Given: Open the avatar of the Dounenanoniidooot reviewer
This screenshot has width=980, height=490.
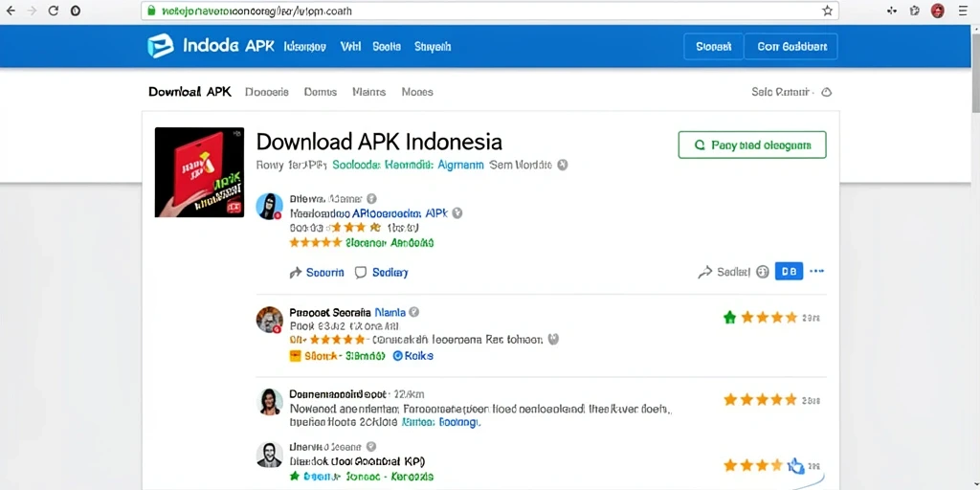Looking at the screenshot, I should point(269,401).
